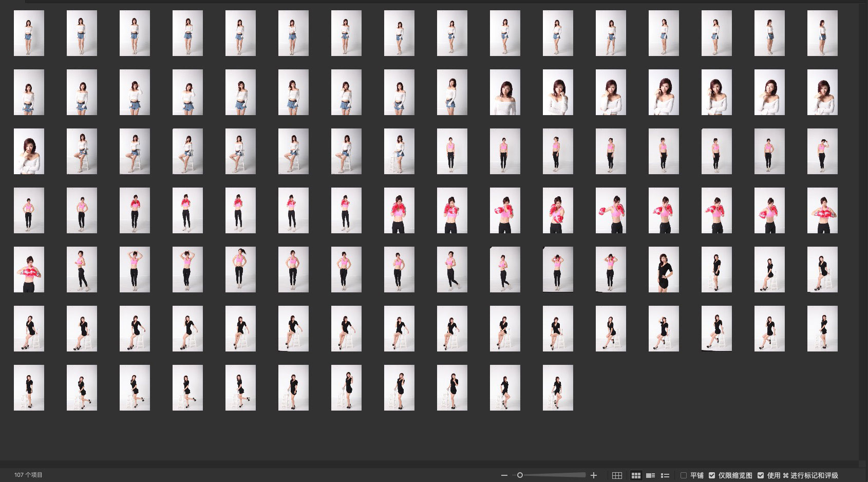Toggle 使用 ⌘ 进行标记和评级 checkbox
Viewport: 868px width, 482px height.
coord(761,475)
